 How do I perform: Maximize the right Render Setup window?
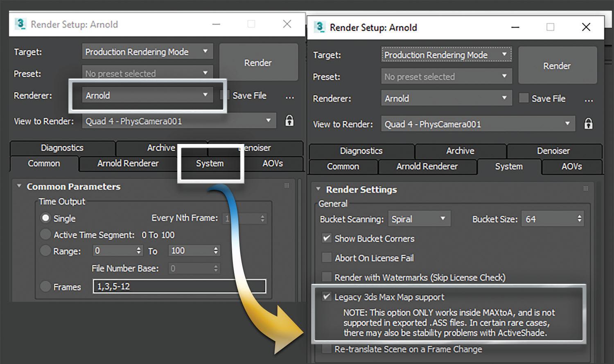click(x=551, y=27)
